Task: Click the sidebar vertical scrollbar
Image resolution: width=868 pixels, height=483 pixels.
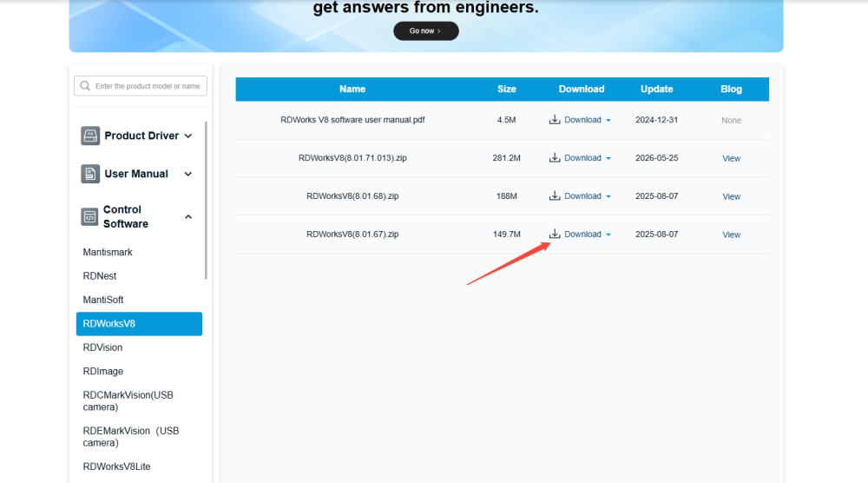Action: [x=206, y=201]
